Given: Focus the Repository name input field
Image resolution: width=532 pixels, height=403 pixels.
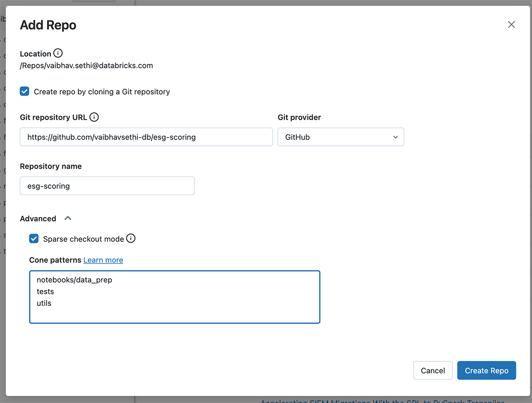Looking at the screenshot, I should click(x=107, y=186).
